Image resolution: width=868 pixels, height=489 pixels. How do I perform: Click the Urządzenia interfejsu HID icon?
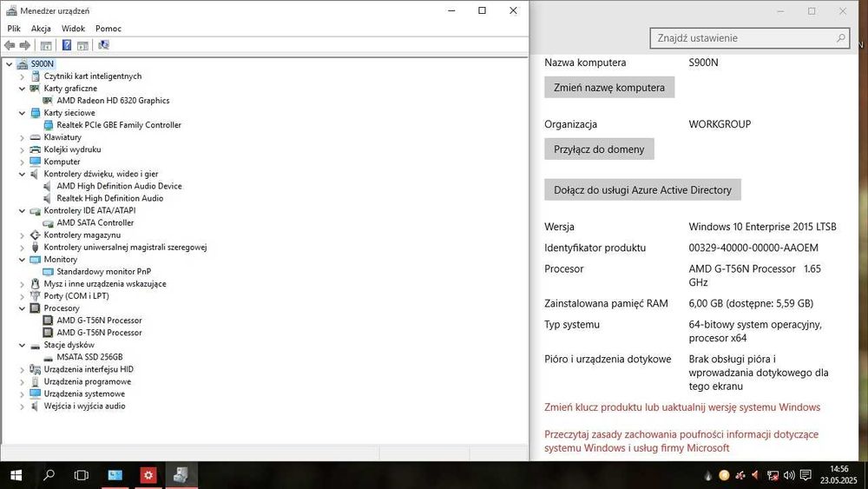(x=36, y=369)
